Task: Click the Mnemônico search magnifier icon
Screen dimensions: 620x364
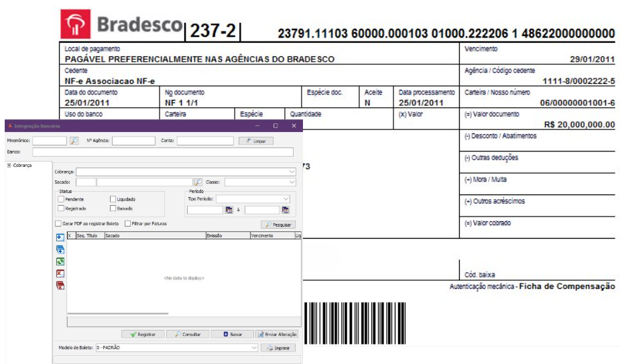Action: pos(74,141)
